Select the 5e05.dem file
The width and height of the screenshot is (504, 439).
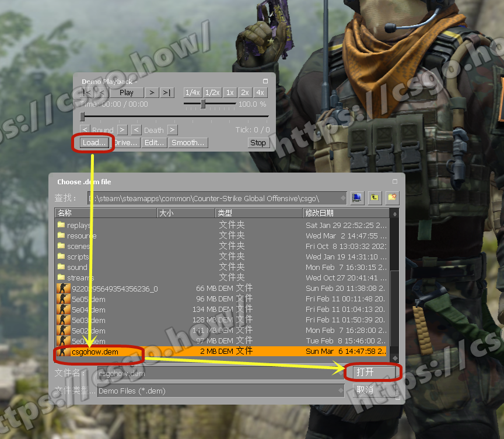click(x=222, y=299)
